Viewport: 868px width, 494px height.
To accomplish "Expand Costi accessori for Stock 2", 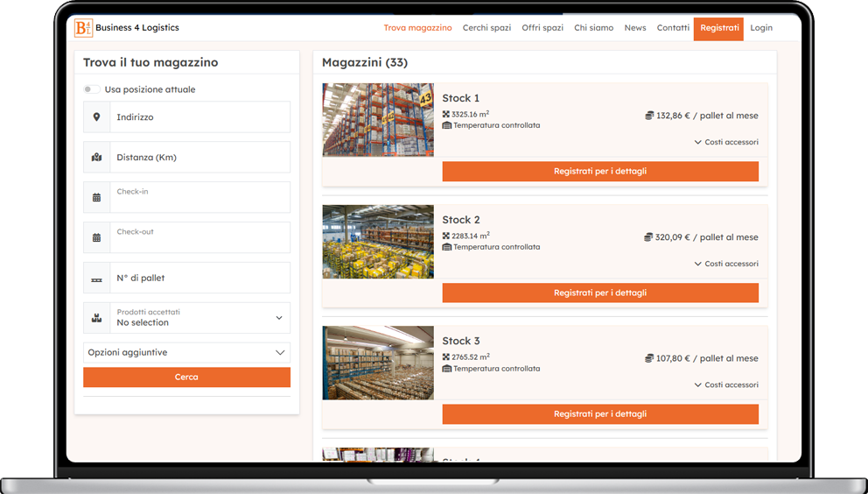I will 726,264.
